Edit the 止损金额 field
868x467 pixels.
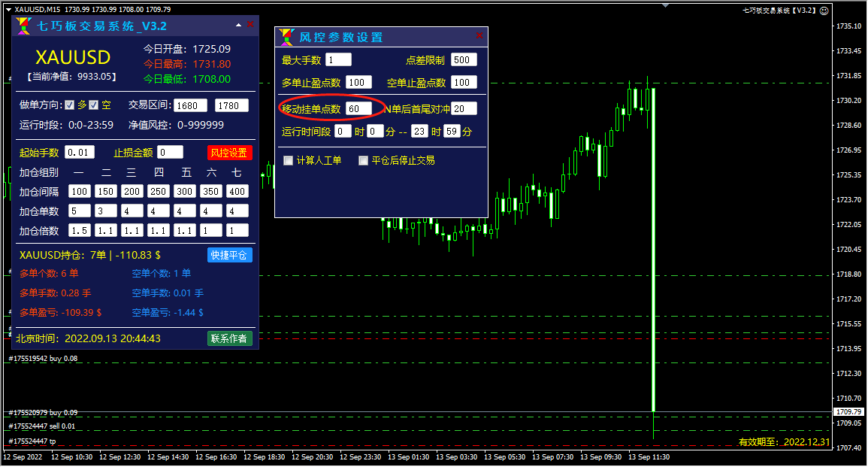click(x=171, y=153)
